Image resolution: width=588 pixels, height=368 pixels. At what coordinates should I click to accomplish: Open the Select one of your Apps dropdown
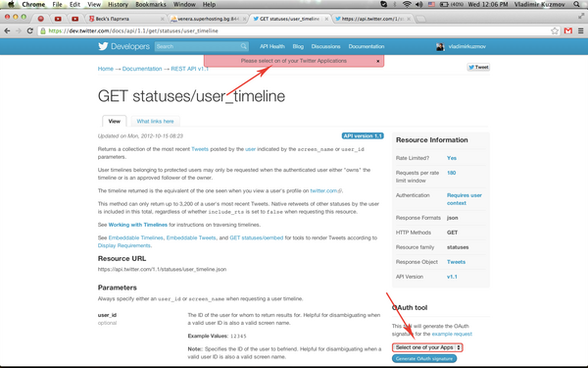427,347
